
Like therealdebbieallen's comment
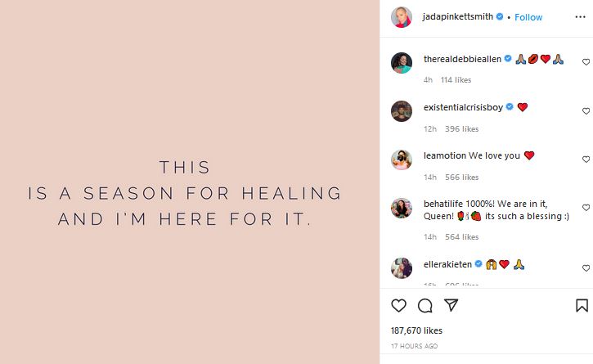coord(586,62)
